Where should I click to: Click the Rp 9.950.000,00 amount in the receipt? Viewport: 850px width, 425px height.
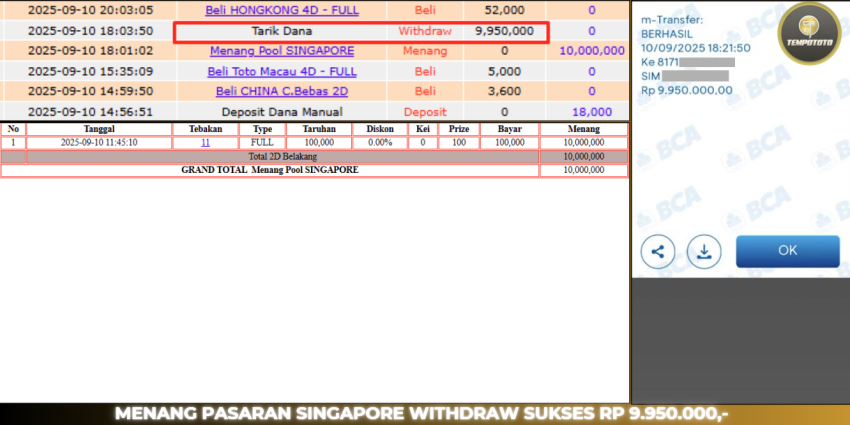tap(687, 90)
